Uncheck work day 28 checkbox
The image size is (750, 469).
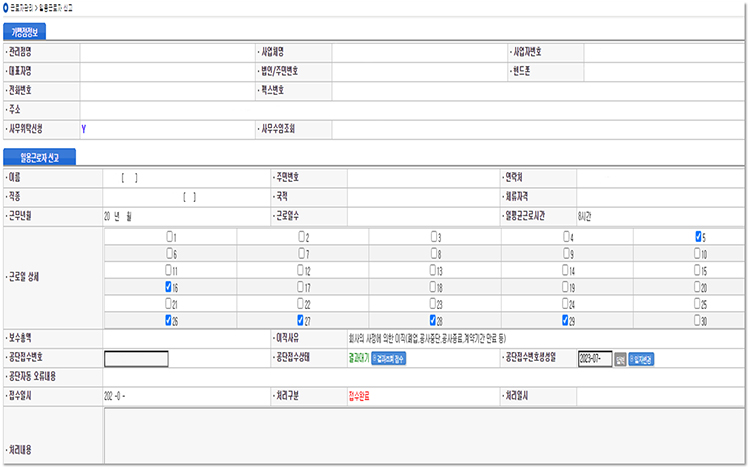point(434,321)
